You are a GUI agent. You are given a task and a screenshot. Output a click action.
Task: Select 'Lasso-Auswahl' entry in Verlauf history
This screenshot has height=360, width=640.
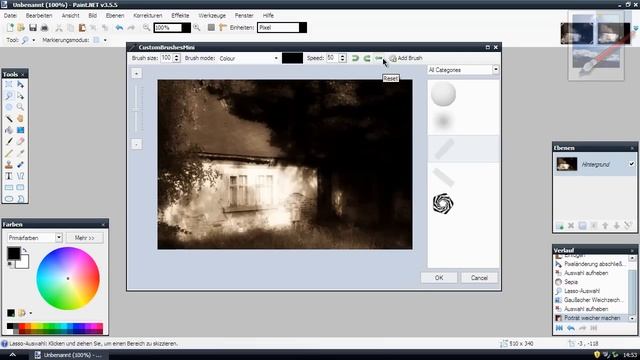coord(582,291)
